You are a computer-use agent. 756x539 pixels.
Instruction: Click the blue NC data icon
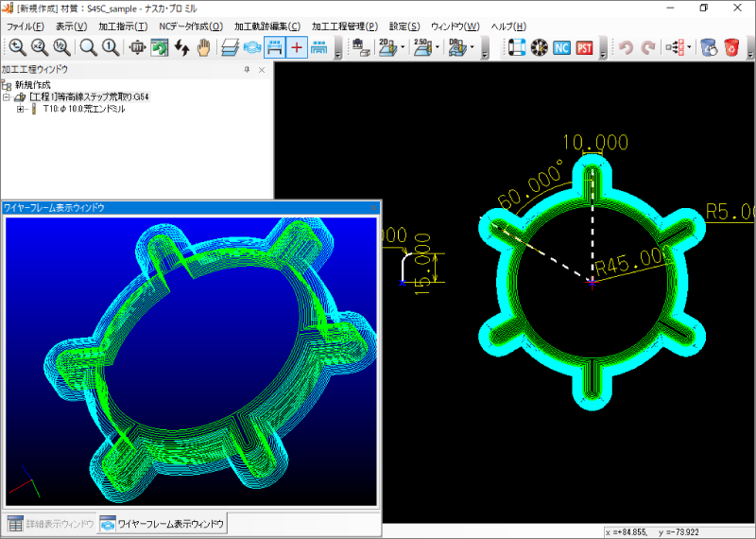[561, 47]
